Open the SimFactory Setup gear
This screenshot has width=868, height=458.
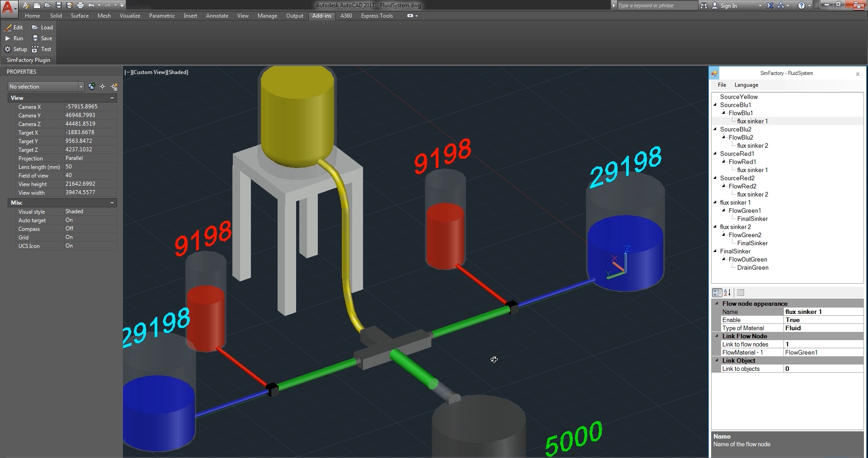click(x=8, y=49)
